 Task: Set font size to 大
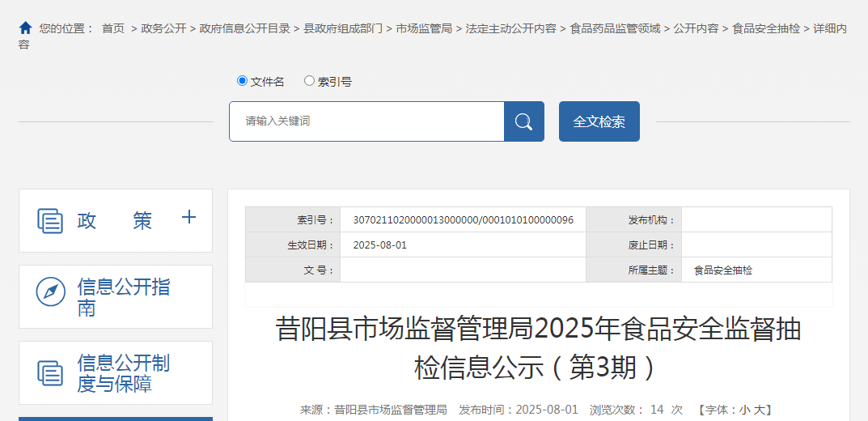(760, 410)
